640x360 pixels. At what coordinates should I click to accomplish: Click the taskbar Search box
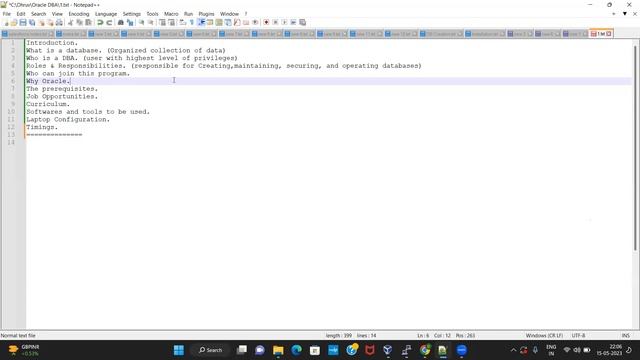211,350
